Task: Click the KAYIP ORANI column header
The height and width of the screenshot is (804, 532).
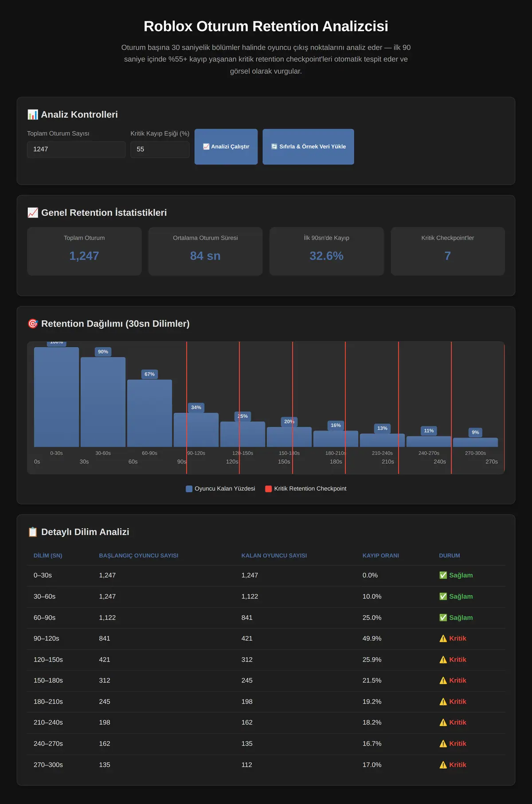Action: pyautogui.click(x=381, y=556)
